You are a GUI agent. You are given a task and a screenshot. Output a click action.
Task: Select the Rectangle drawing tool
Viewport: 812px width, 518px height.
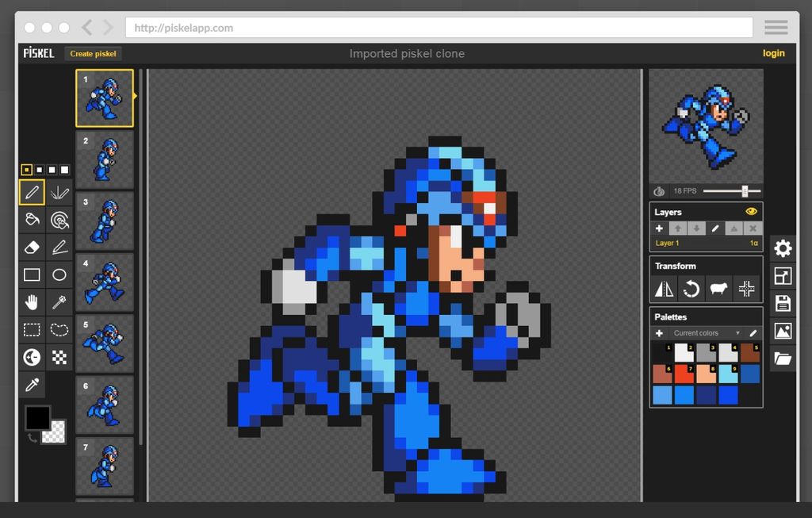pyautogui.click(x=32, y=274)
